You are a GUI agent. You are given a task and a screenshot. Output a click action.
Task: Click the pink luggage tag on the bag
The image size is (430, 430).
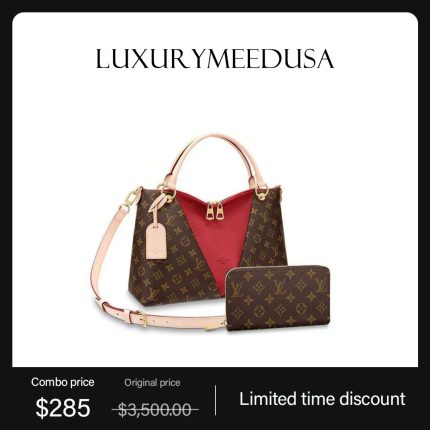[x=157, y=240]
